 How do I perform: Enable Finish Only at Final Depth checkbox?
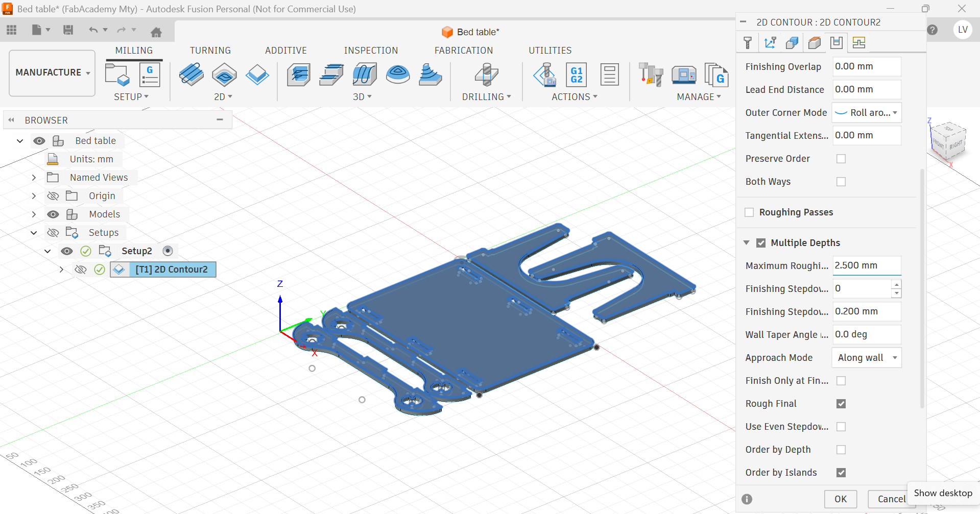(x=841, y=381)
